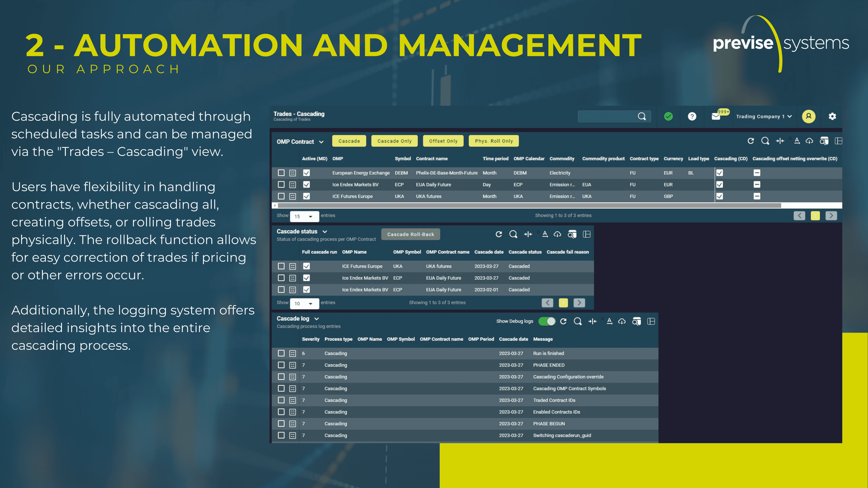
Task: Click the Offset Only button
Action: (443, 141)
